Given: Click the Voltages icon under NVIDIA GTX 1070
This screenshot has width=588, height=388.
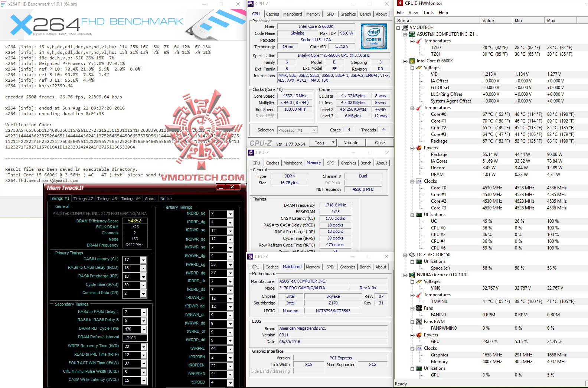Looking at the screenshot, I should 419,281.
